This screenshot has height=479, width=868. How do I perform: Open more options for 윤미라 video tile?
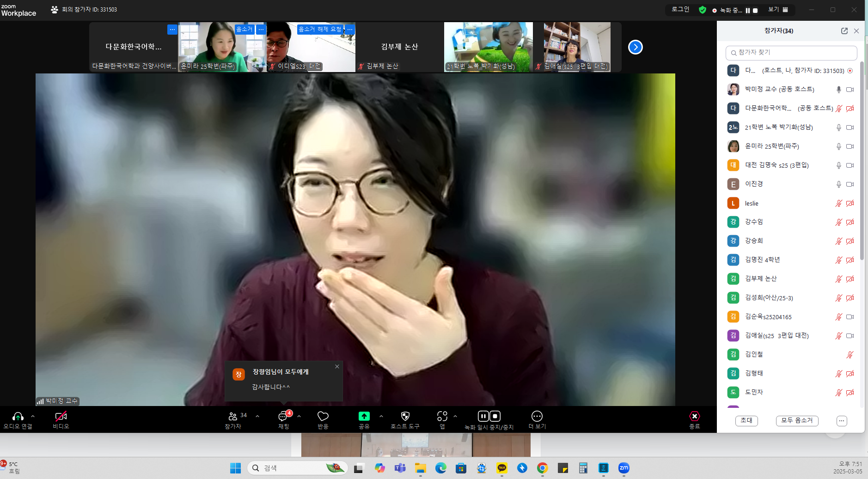click(x=261, y=29)
